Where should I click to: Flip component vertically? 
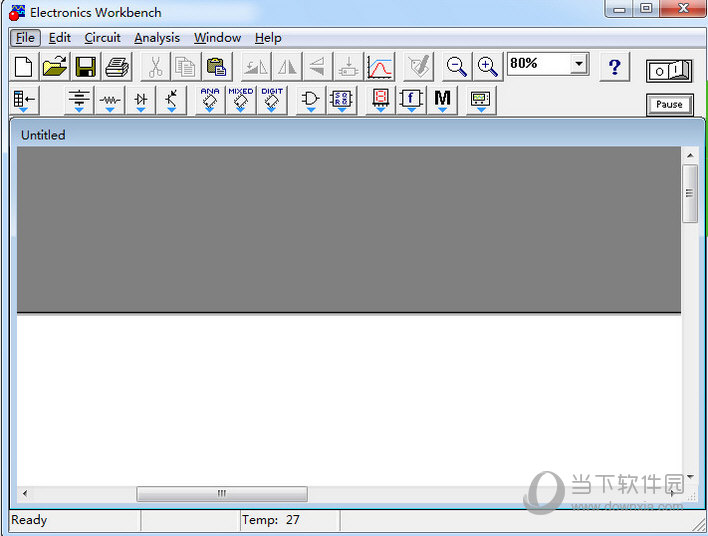pyautogui.click(x=318, y=67)
